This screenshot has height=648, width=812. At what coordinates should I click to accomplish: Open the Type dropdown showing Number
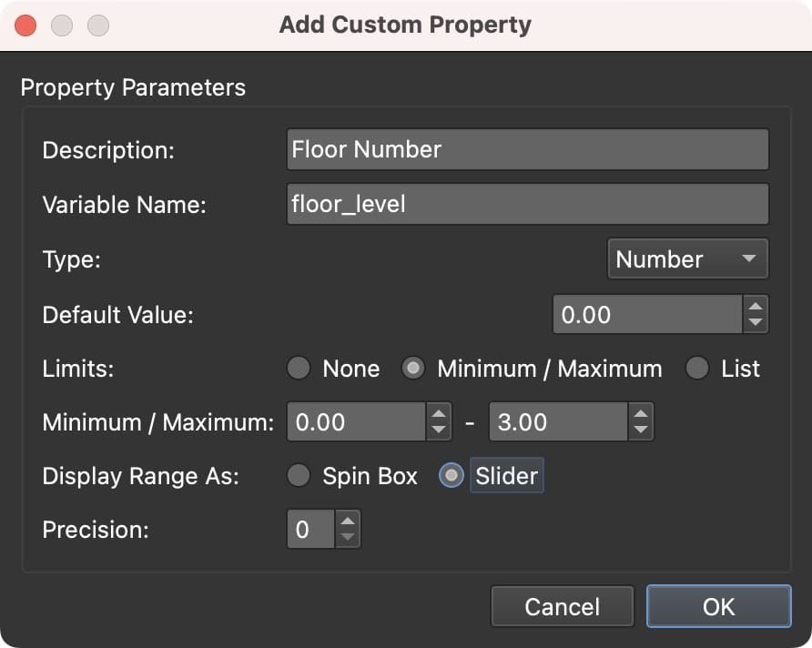point(687,258)
